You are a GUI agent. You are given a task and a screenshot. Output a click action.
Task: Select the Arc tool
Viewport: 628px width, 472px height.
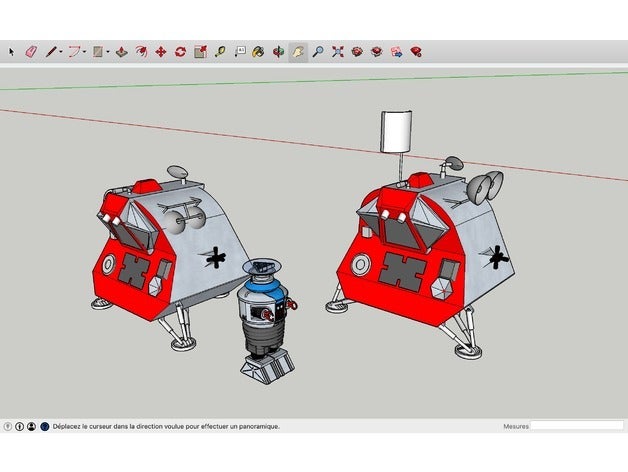click(74, 52)
